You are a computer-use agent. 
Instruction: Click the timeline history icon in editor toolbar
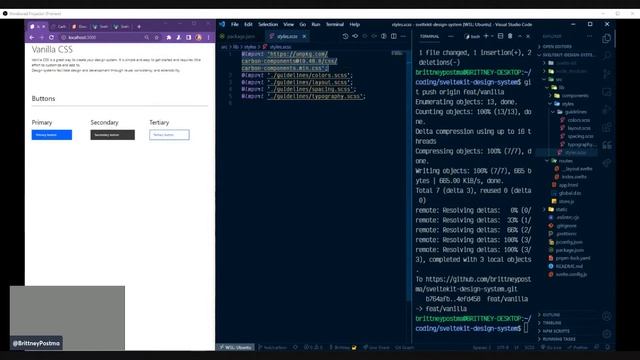coord(345,36)
